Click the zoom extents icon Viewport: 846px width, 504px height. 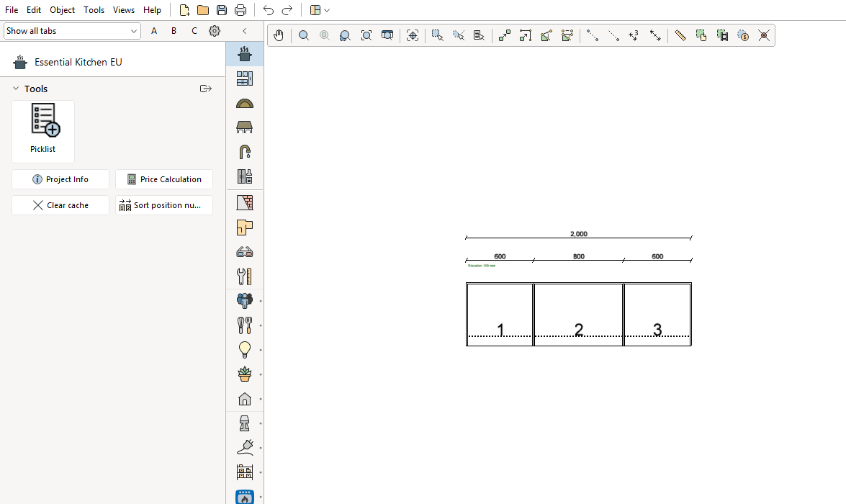coord(366,35)
